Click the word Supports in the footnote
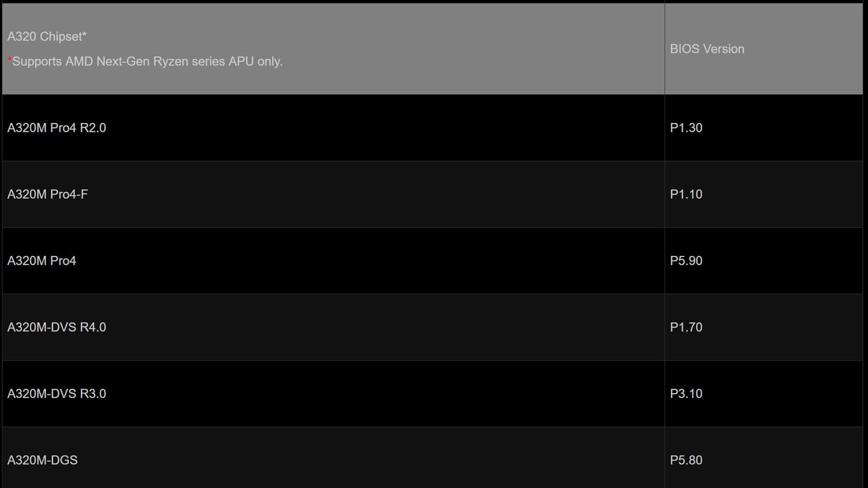 (x=37, y=61)
